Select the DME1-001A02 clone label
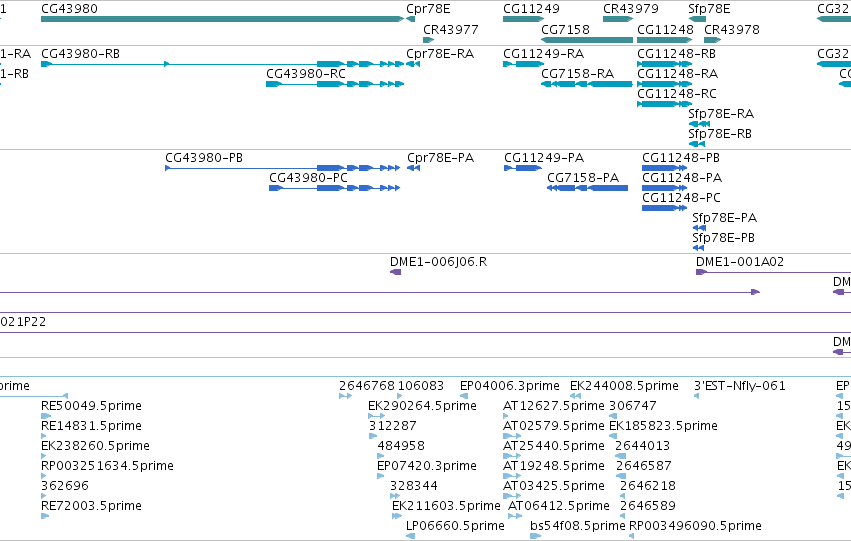 [740, 262]
